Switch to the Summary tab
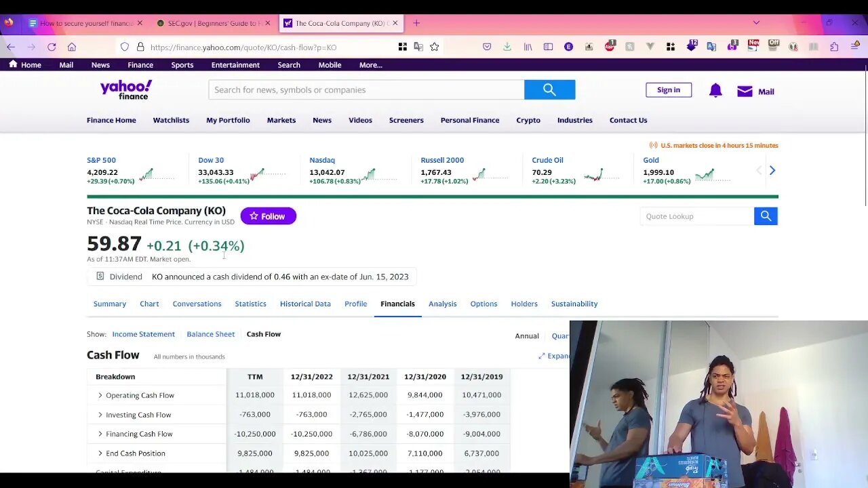Viewport: 868px width, 488px height. click(110, 304)
